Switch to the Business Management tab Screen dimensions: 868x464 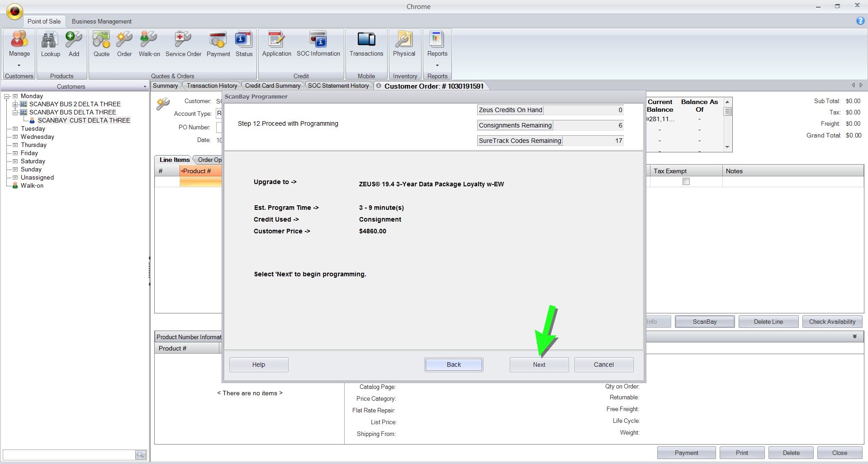(x=101, y=21)
